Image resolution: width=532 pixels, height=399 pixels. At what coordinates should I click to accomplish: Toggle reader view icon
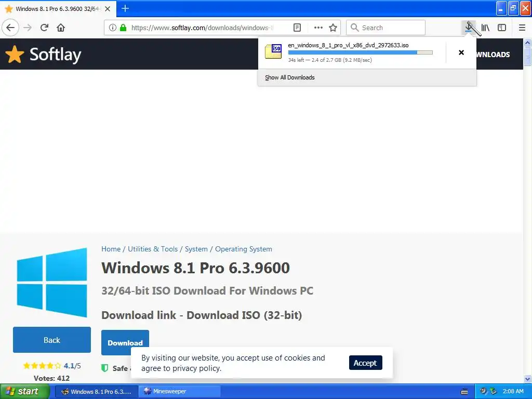tap(297, 28)
